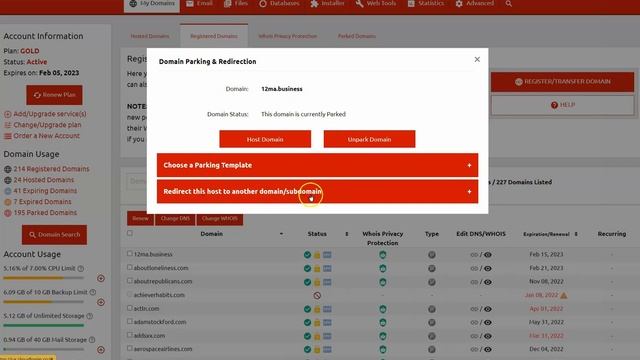Switch to the Registered Domains tab
Image resolution: width=640 pixels, height=360 pixels.
coord(214,36)
